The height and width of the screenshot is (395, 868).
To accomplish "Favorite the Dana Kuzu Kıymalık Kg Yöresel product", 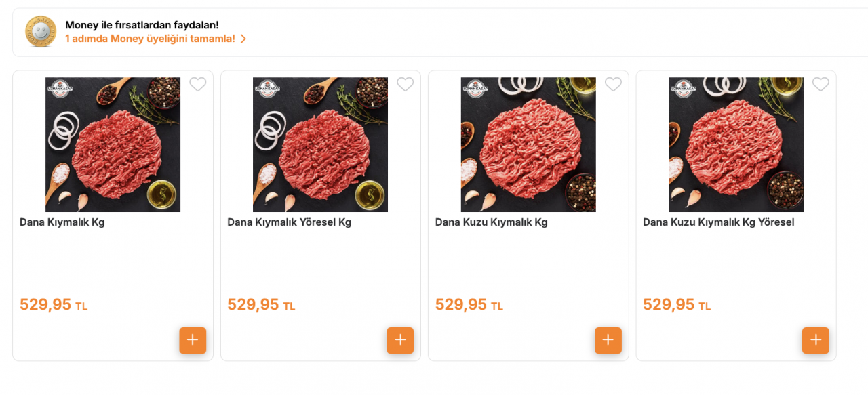I will click(821, 84).
